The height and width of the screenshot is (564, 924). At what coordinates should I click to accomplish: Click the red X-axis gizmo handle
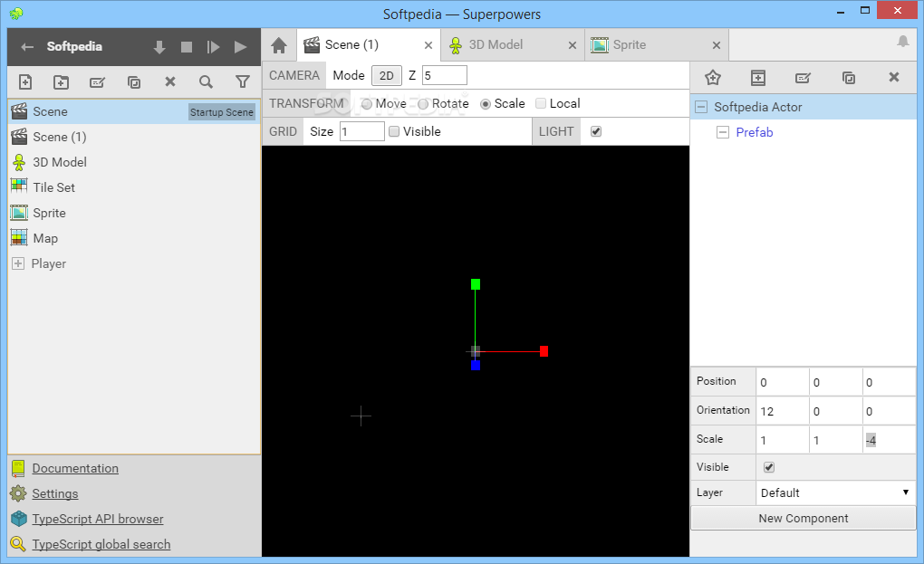point(544,351)
